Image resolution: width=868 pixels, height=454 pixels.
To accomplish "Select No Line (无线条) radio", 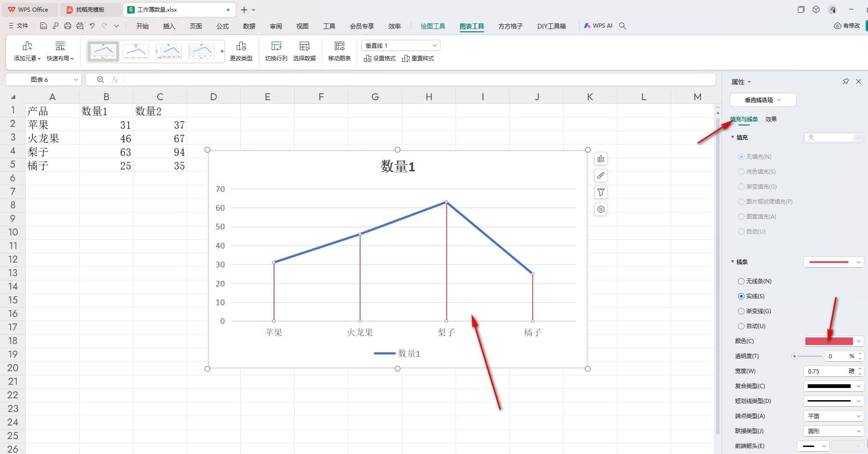I will (x=741, y=281).
